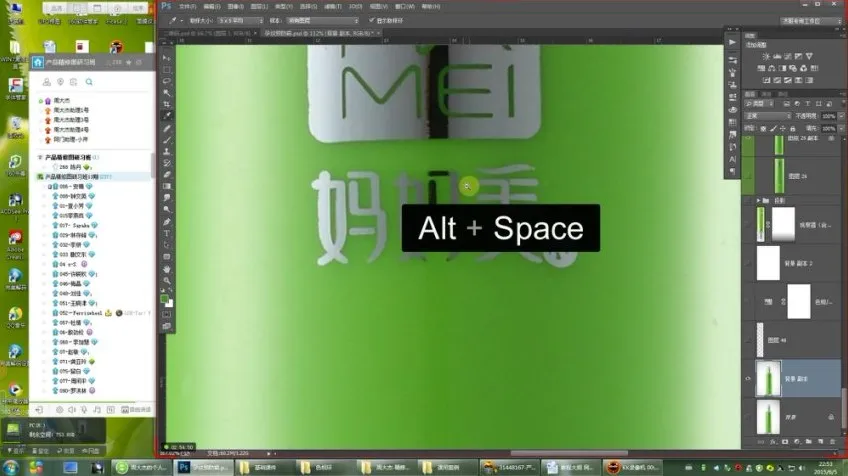The width and height of the screenshot is (848, 476).
Task: Select the Crop tool
Action: (167, 104)
